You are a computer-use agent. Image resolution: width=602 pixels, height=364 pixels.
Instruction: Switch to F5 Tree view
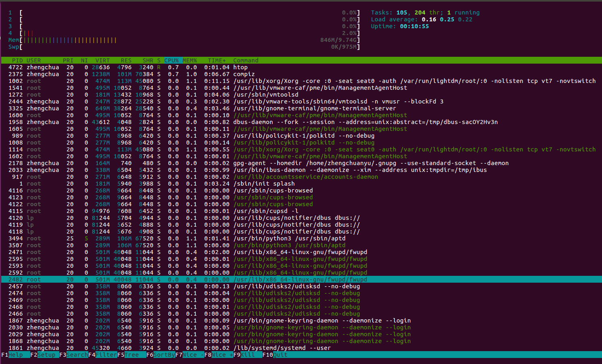(132, 355)
